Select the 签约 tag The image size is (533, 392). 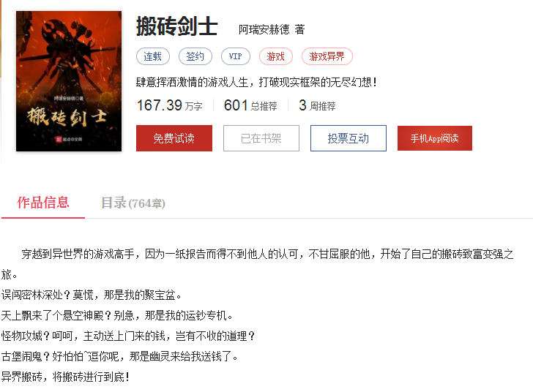click(x=195, y=56)
